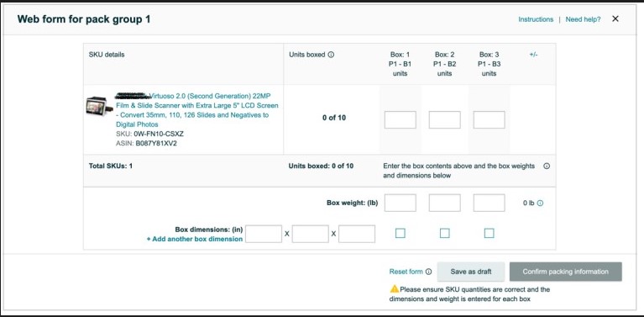Focus the Box 1 weight input field

click(400, 203)
